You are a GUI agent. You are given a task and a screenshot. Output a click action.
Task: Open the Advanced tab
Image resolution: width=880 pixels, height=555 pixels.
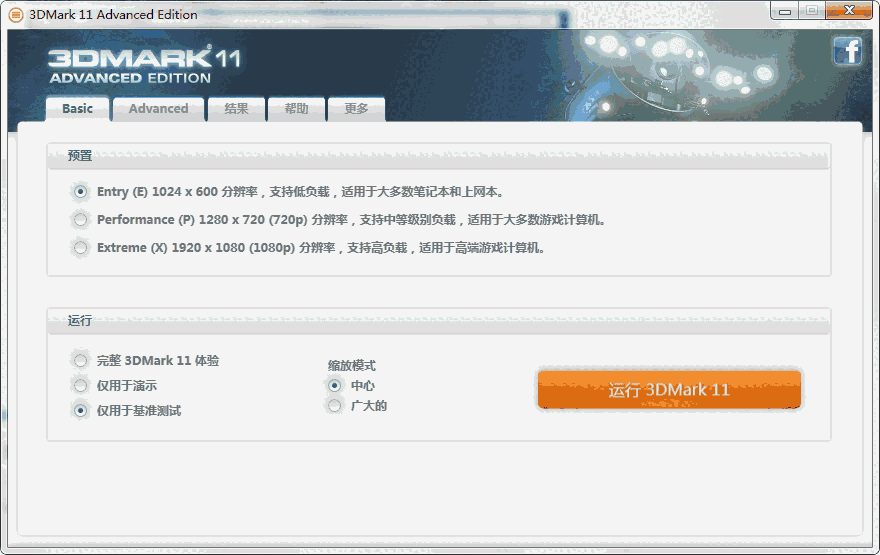tap(158, 109)
